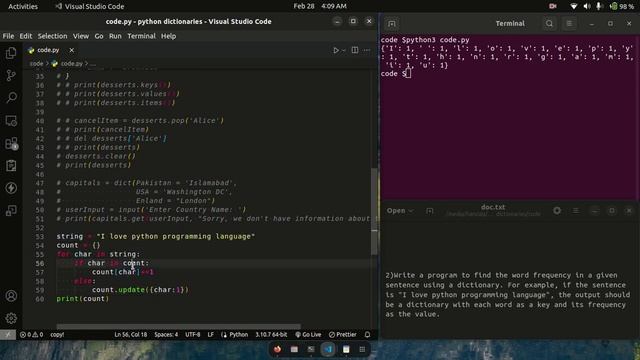Screen dimensions: 640x360
Task: Click the Open button in doc.txt editor
Action: 396,211
